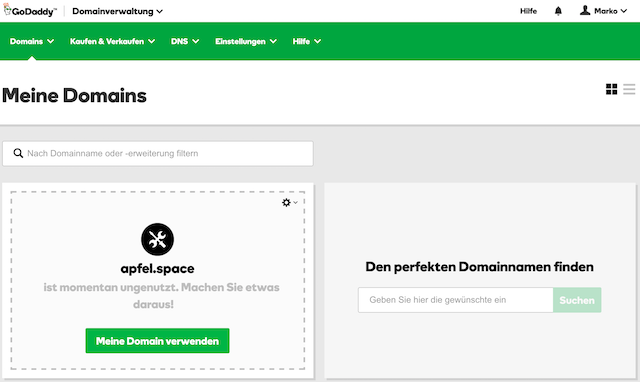Click the 'ist momentan ungenutzt' message text

point(162,296)
